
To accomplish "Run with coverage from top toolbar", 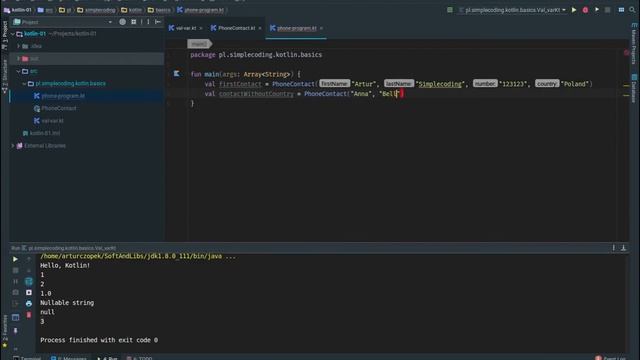I will (x=597, y=10).
